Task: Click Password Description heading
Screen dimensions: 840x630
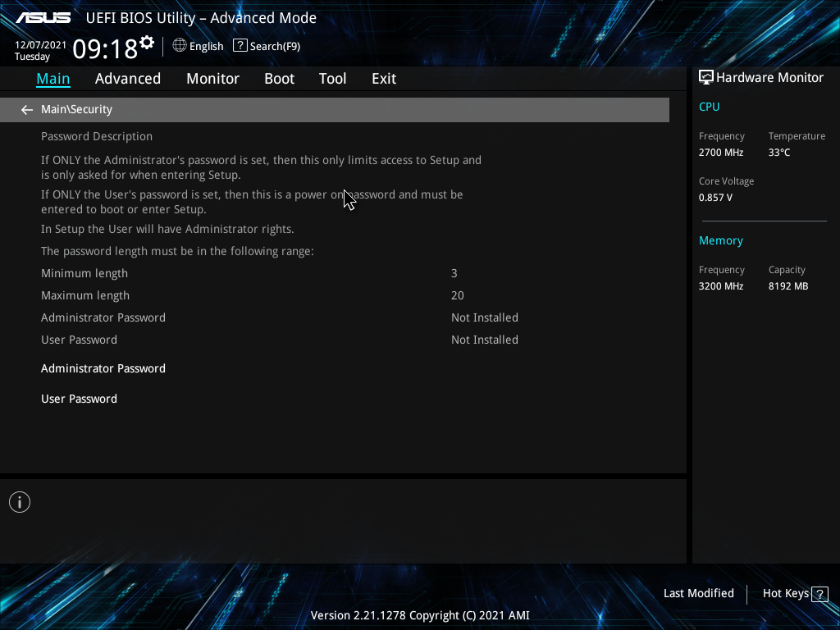Action: click(x=97, y=137)
